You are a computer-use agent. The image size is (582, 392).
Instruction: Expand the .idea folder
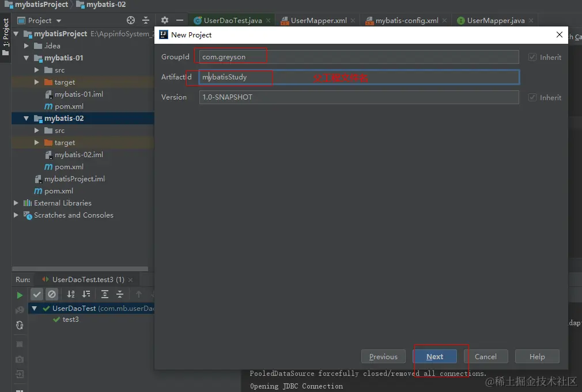point(27,46)
